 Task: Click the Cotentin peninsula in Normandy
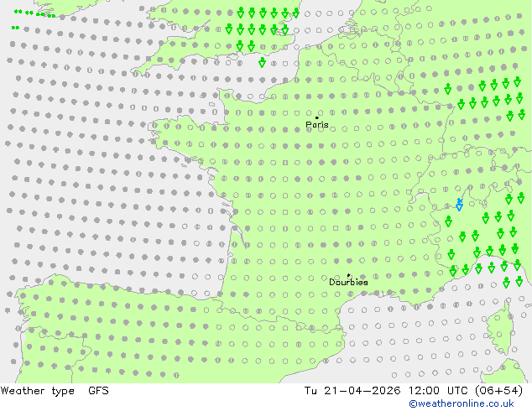tap(225, 100)
